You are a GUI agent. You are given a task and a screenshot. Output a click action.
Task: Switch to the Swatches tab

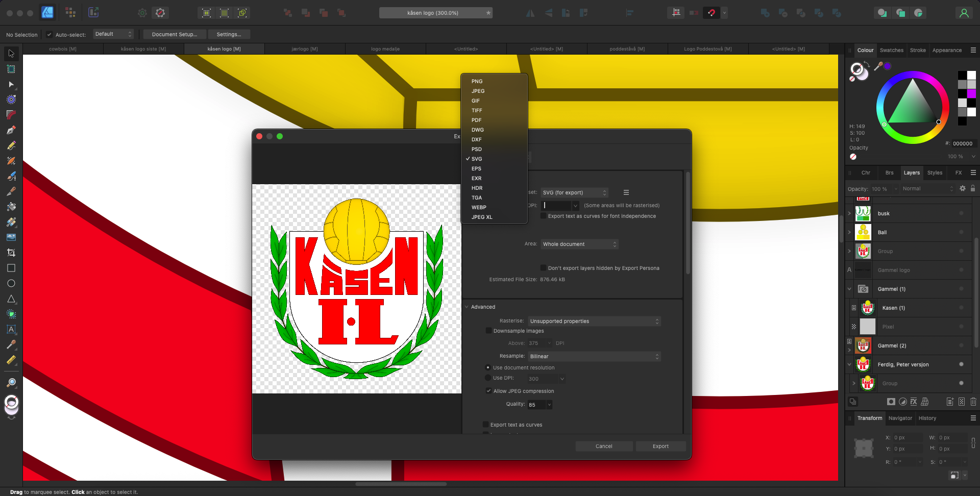click(891, 50)
